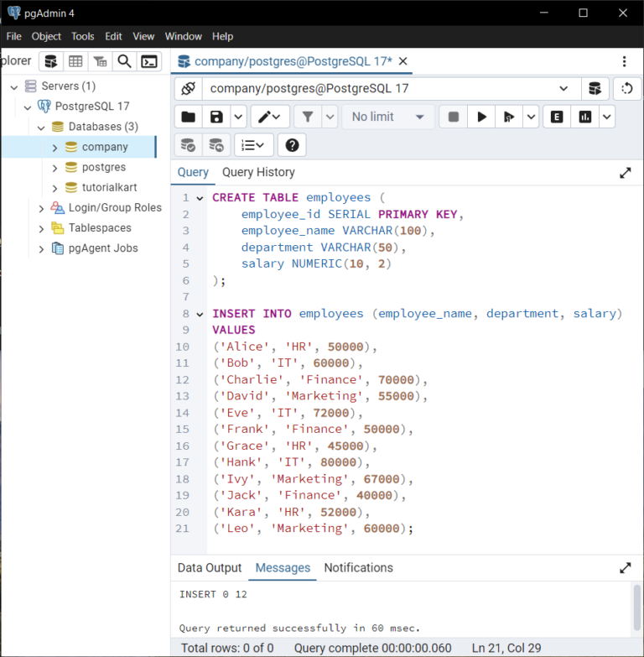Select the Messages tab
Image resolution: width=644 pixels, height=657 pixels.
[283, 568]
